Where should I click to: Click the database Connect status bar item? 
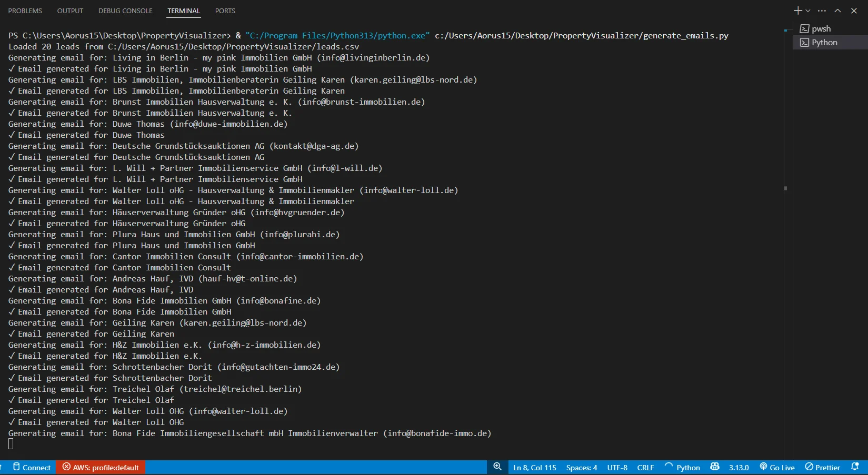32,468
